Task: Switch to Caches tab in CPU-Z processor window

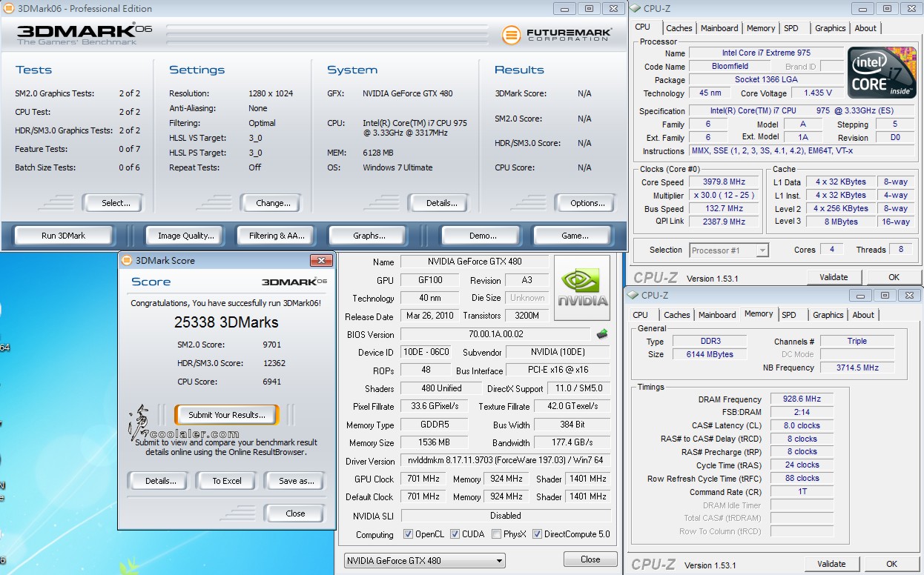Action: click(679, 28)
